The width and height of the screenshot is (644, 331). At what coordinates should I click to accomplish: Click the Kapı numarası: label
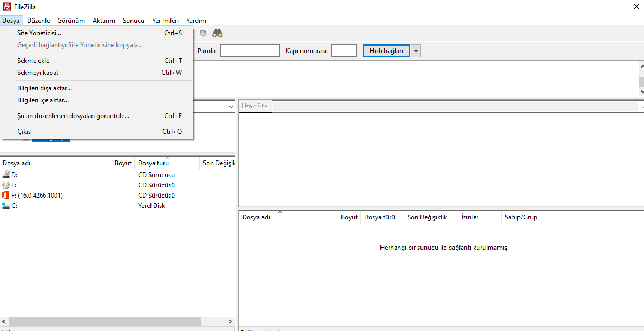(x=307, y=51)
